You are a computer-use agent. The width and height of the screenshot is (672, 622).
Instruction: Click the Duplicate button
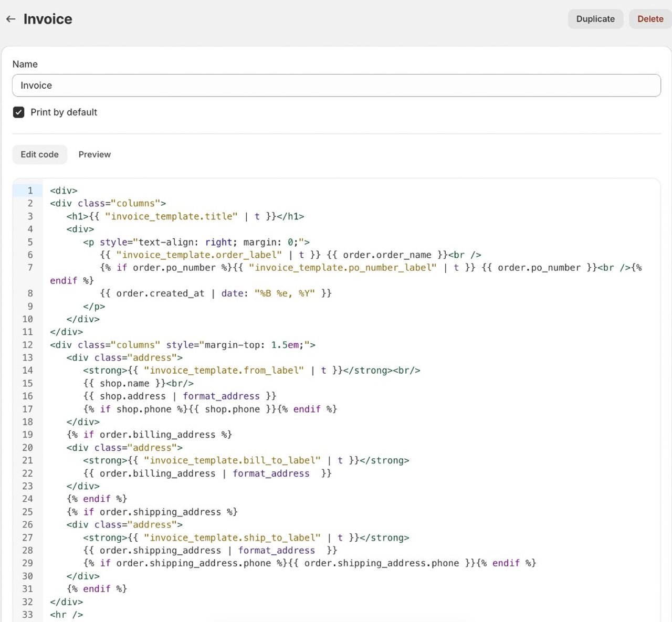[x=595, y=19]
